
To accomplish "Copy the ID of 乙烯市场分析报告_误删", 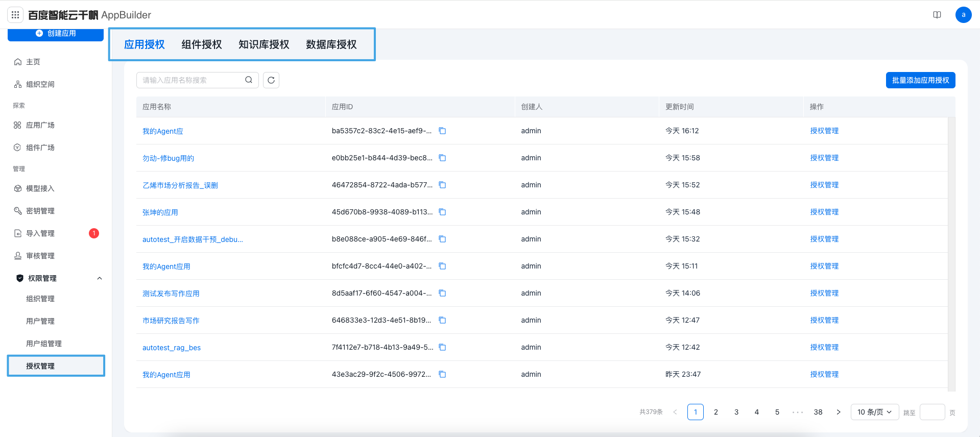I will [442, 185].
